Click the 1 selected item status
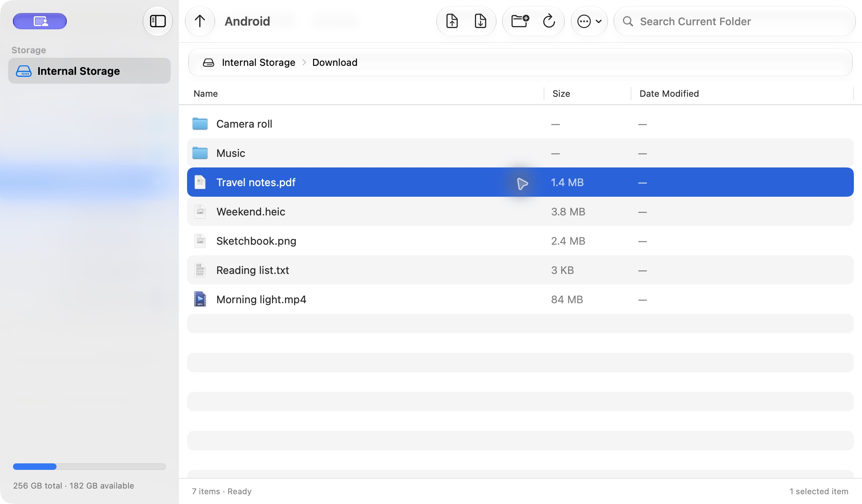The image size is (862, 504). point(819,491)
